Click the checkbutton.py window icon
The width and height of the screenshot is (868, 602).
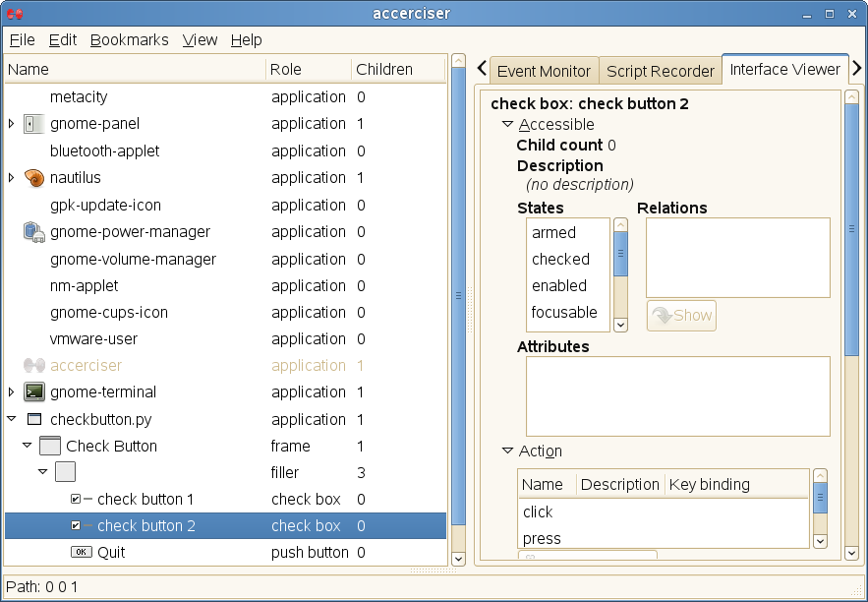click(34, 419)
